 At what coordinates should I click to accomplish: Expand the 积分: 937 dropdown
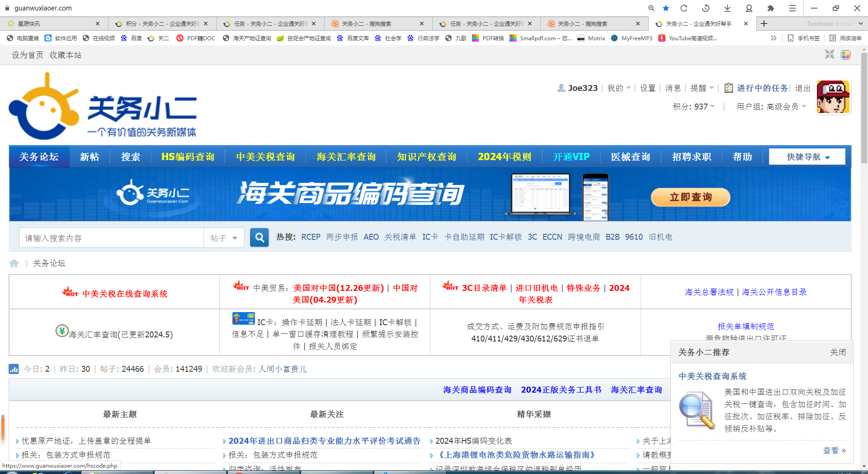pos(694,107)
